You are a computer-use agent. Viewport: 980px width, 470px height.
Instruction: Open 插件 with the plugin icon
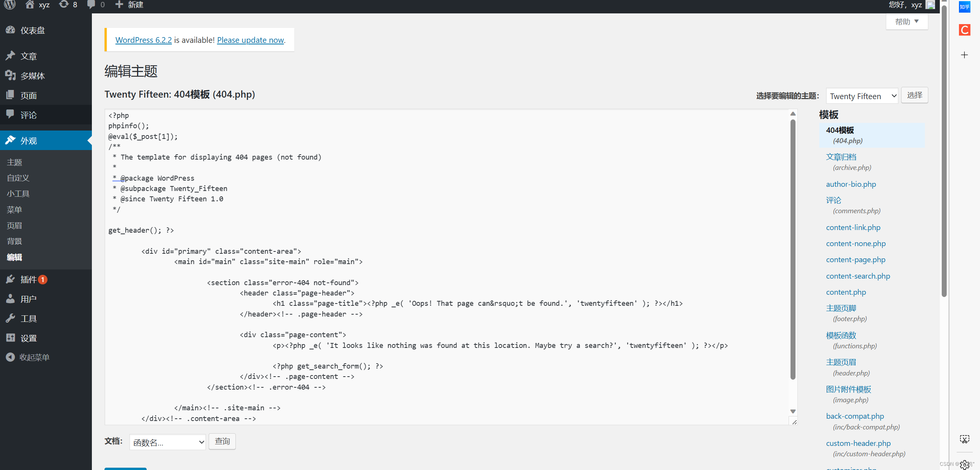10,279
